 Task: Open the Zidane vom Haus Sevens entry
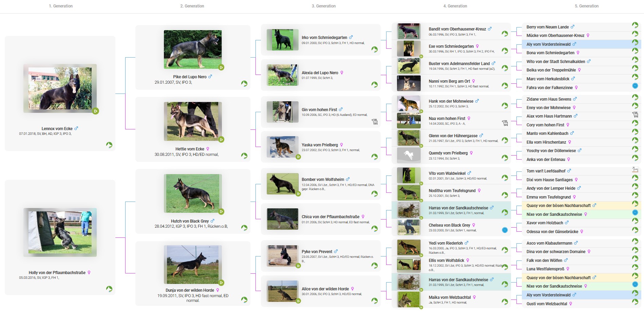click(x=549, y=99)
